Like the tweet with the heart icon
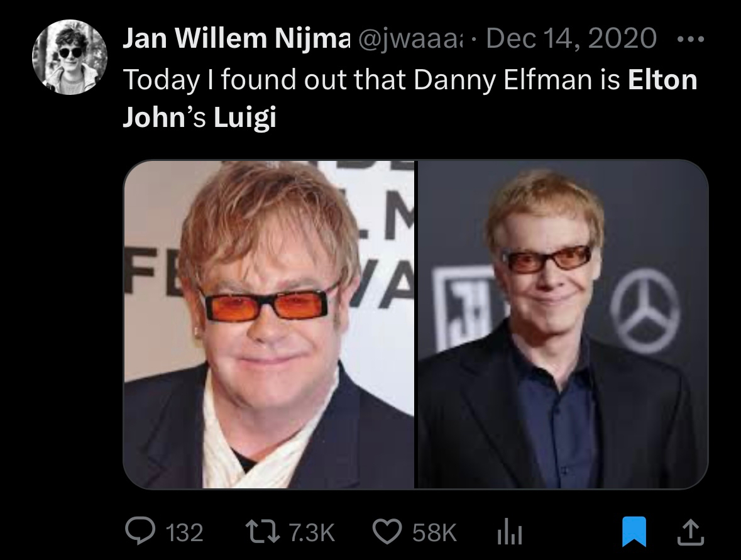Screen dimensions: 741x560 (x=387, y=532)
